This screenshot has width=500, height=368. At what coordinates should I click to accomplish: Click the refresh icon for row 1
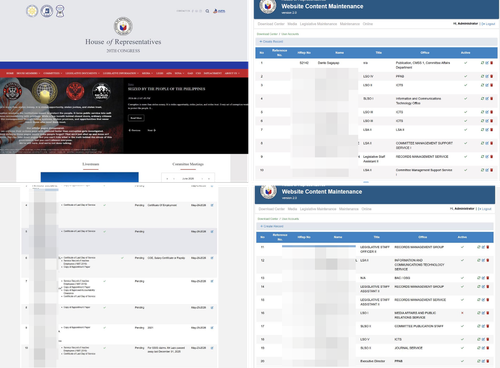click(x=482, y=63)
